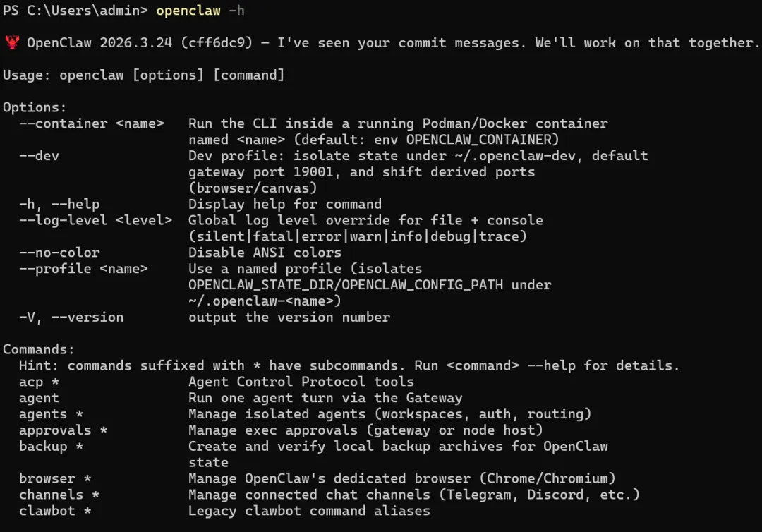Click the '--dev' option flag
Viewport: 762px width, 532px height.
tap(40, 156)
